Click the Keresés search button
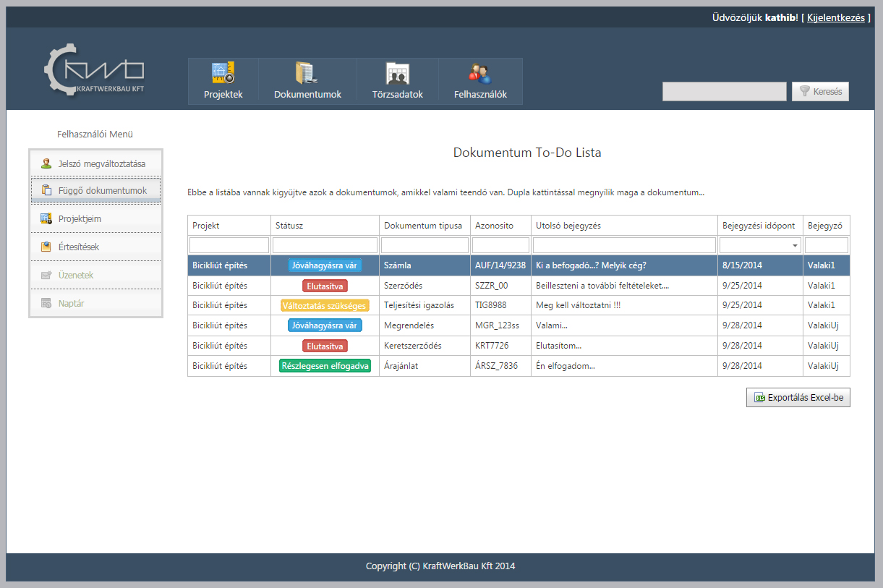The image size is (883, 588). pos(820,92)
